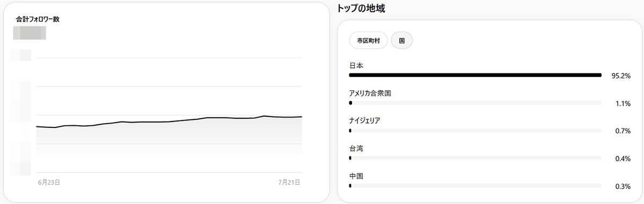Click the 6月23日 date label on chart
644x204 pixels.
point(49,183)
